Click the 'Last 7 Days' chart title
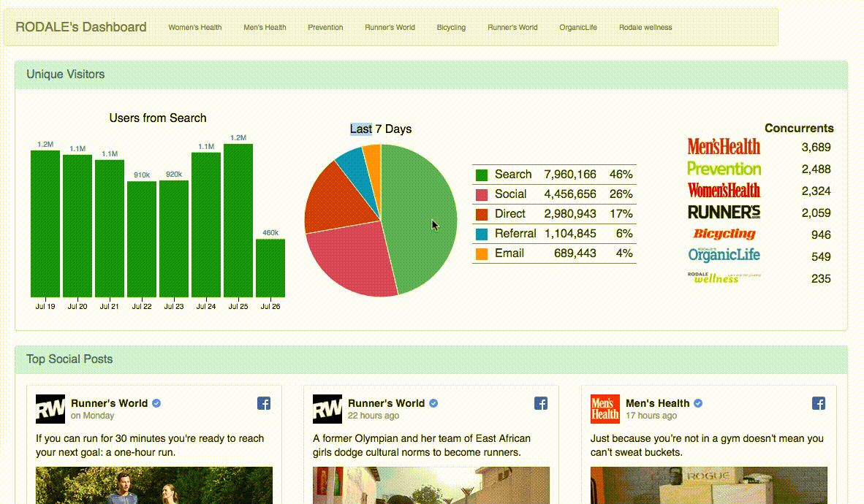The width and height of the screenshot is (864, 504). click(381, 129)
